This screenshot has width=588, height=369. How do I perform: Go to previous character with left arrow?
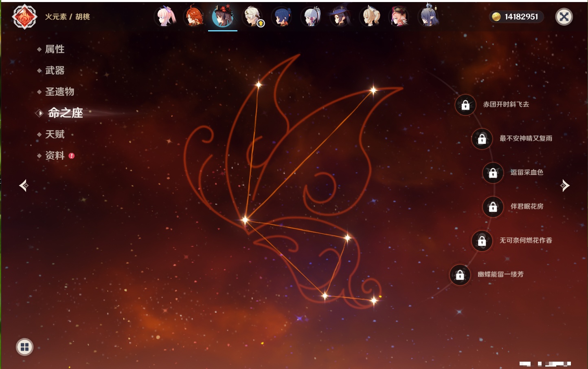(24, 186)
